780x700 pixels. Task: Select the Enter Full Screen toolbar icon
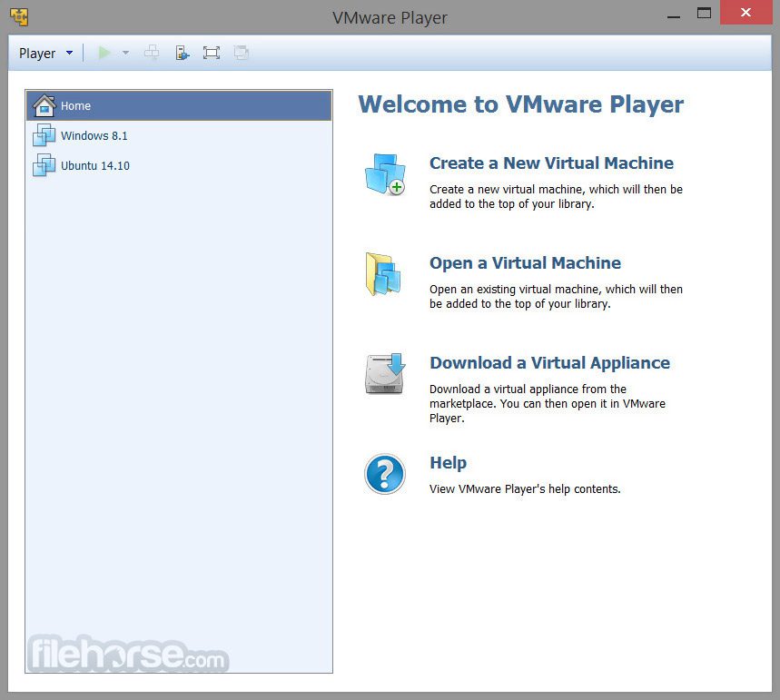pyautogui.click(x=212, y=52)
